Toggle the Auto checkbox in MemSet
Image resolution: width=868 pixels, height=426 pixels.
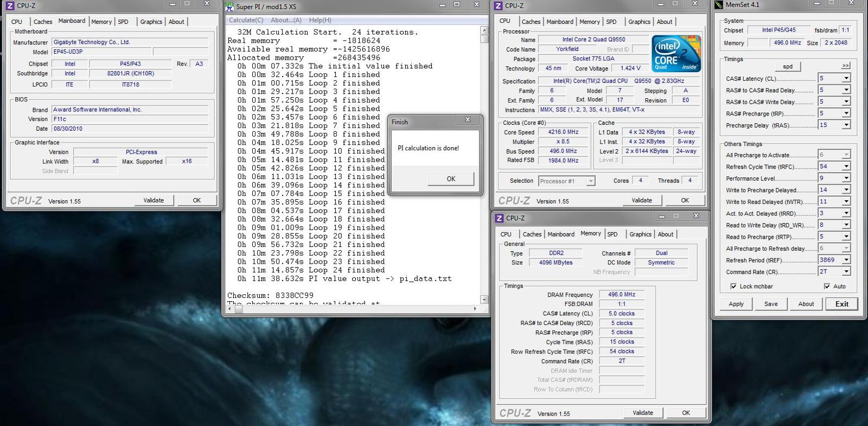click(827, 286)
